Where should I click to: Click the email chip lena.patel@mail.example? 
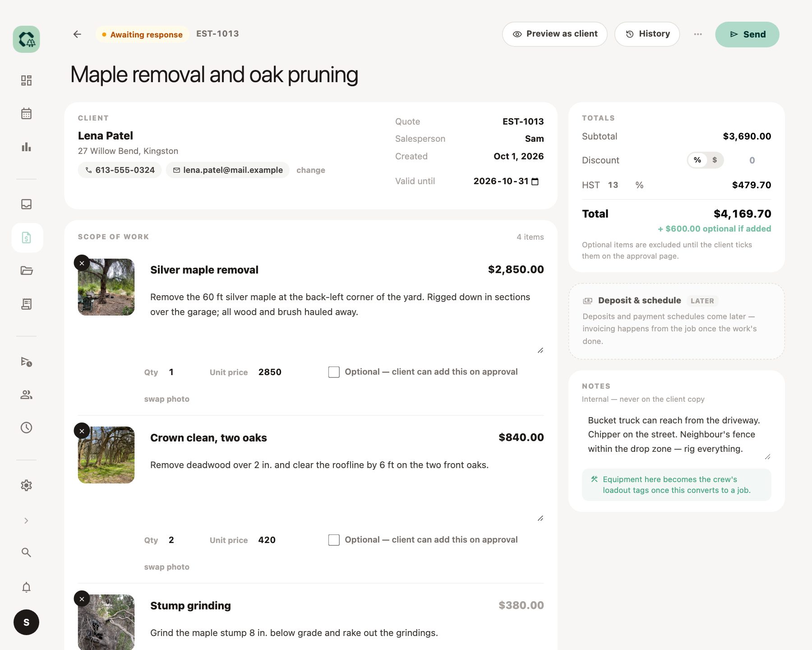point(228,170)
